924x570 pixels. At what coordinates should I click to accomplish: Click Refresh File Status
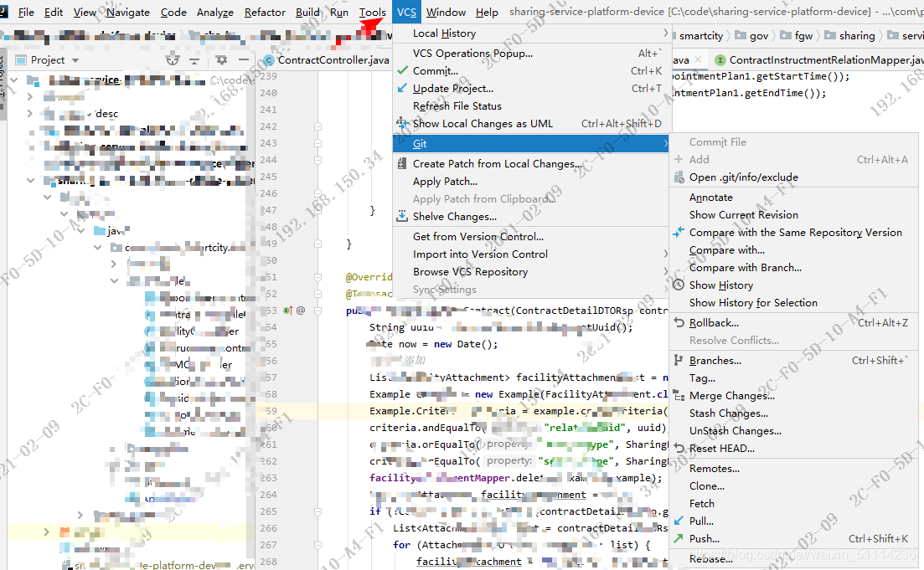[x=532, y=106]
